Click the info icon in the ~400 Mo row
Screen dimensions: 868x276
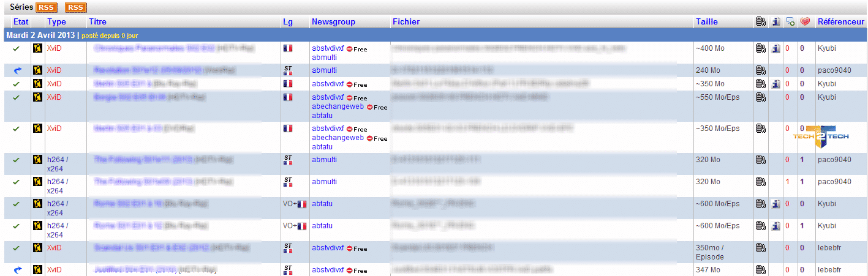pyautogui.click(x=776, y=48)
